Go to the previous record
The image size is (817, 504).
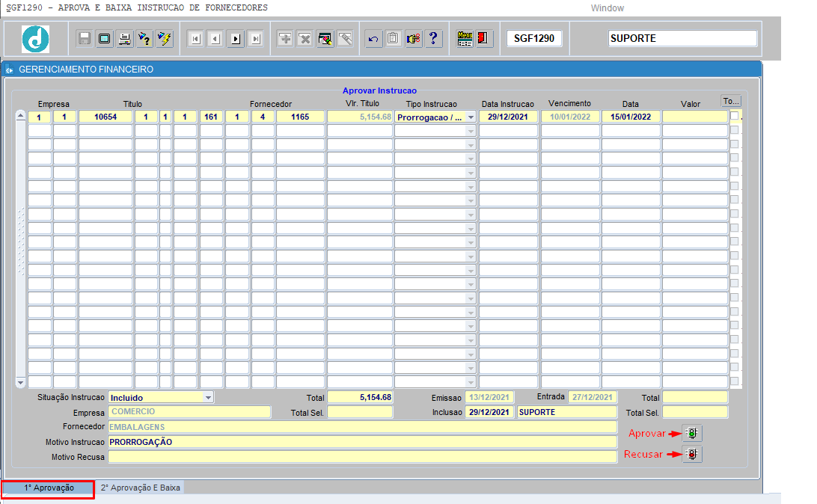coord(215,39)
